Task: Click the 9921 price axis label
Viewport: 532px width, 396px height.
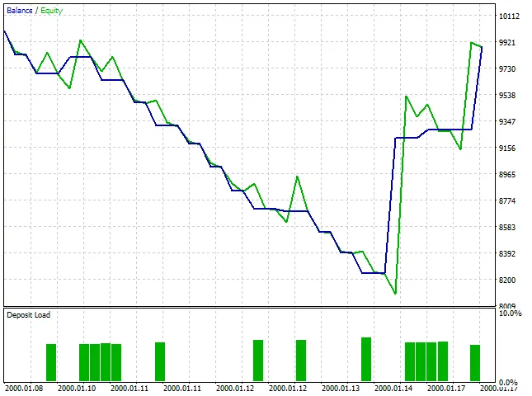Action: click(510, 42)
